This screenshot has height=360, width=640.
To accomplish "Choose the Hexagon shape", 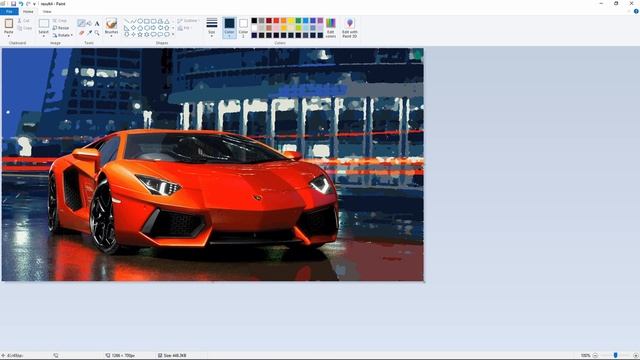I will (147, 28).
